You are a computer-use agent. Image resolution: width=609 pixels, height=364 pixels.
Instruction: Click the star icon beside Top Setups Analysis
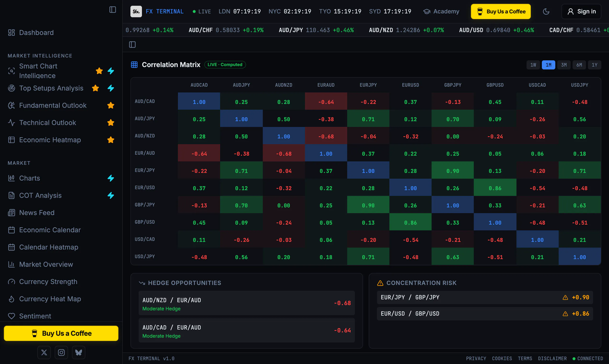point(95,88)
